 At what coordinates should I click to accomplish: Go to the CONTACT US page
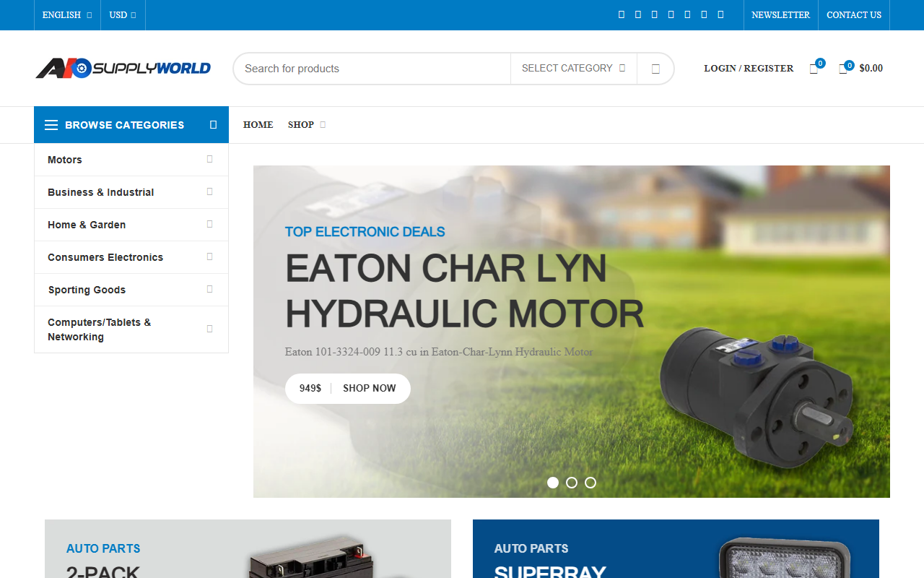pos(854,15)
